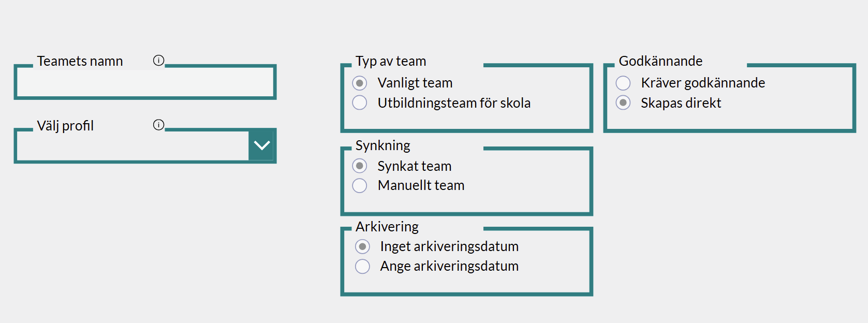
Task: Click the Kräver godkännande label text
Action: [x=703, y=83]
